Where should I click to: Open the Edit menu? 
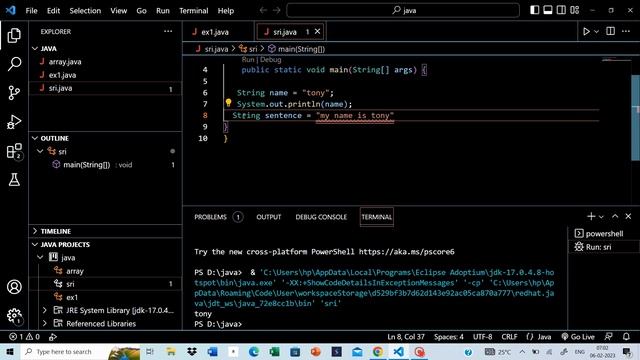53,11
